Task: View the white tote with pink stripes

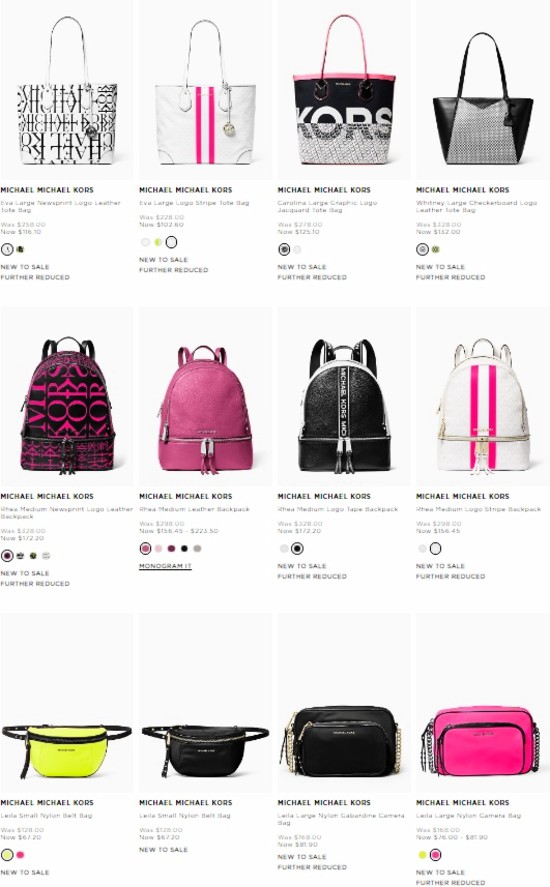Action: pos(205,91)
